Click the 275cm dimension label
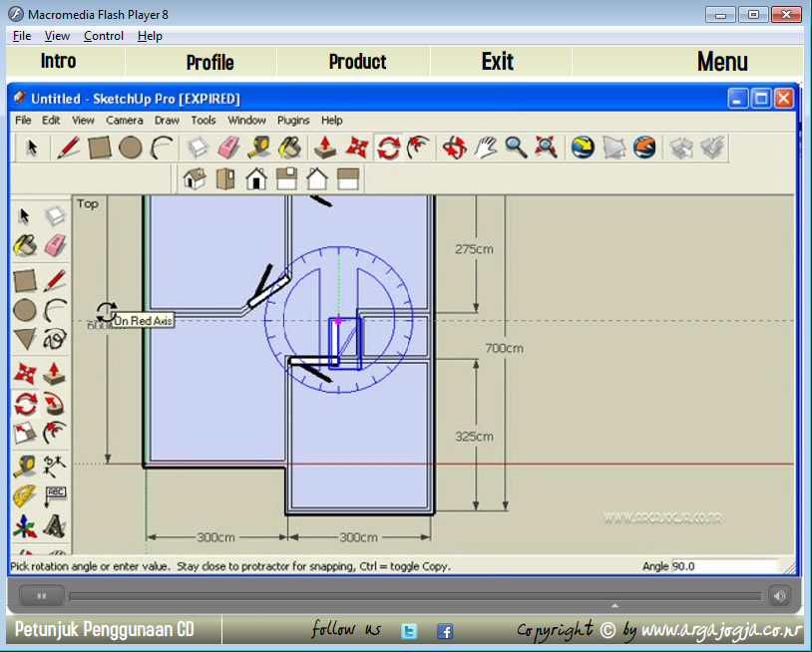The width and height of the screenshot is (812, 652). pos(474,249)
